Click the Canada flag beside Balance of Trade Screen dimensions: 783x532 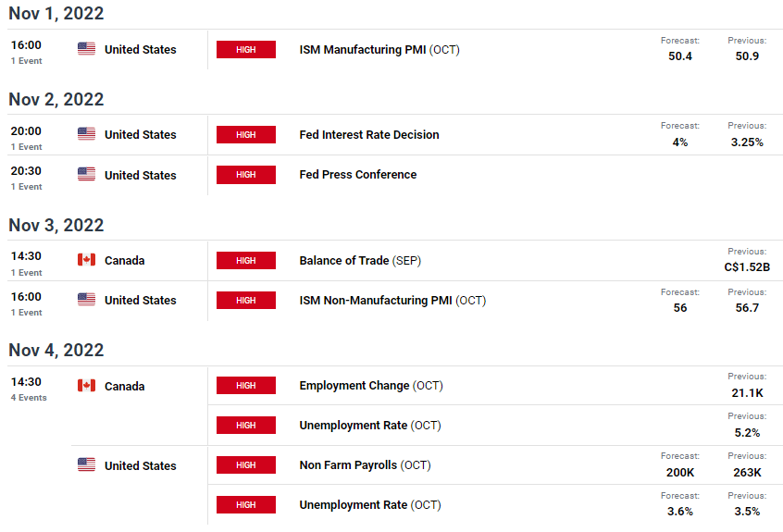tap(86, 259)
